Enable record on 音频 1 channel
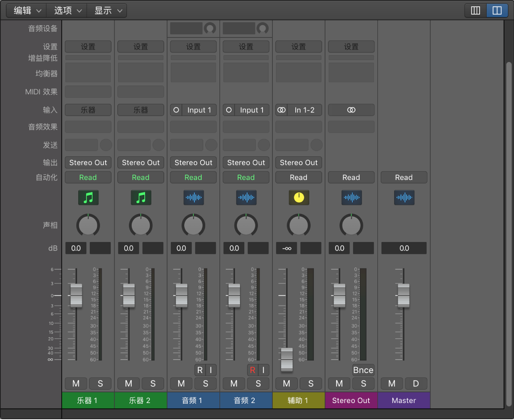Viewport: 514px width, 420px height. coord(200,370)
